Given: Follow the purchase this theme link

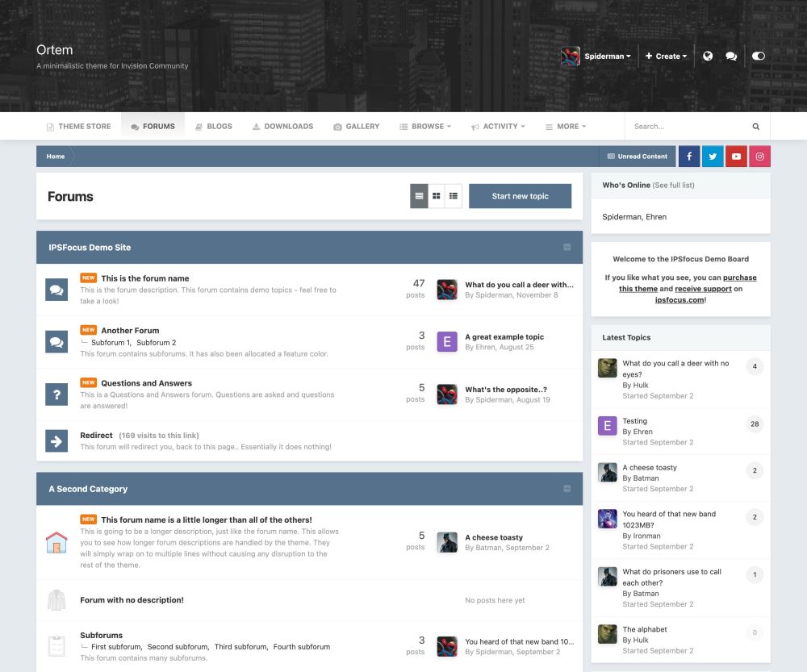Looking at the screenshot, I should pos(688,283).
